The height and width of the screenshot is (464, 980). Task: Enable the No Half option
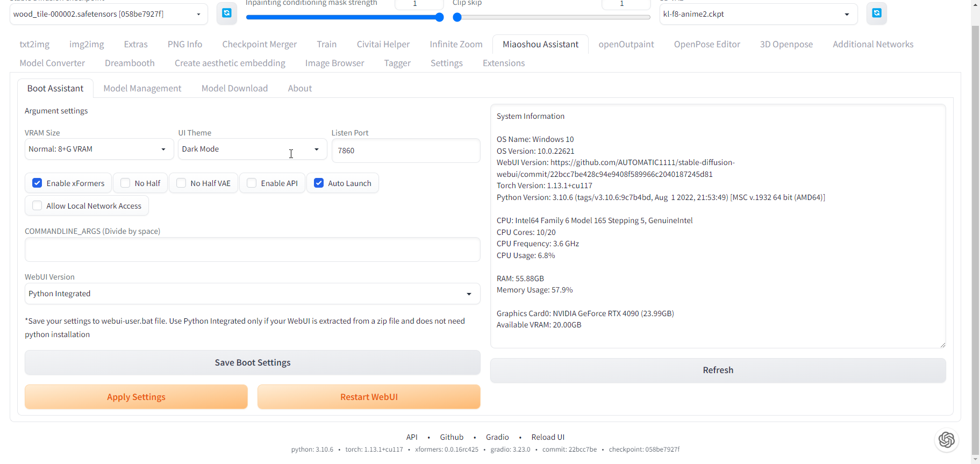pos(125,183)
